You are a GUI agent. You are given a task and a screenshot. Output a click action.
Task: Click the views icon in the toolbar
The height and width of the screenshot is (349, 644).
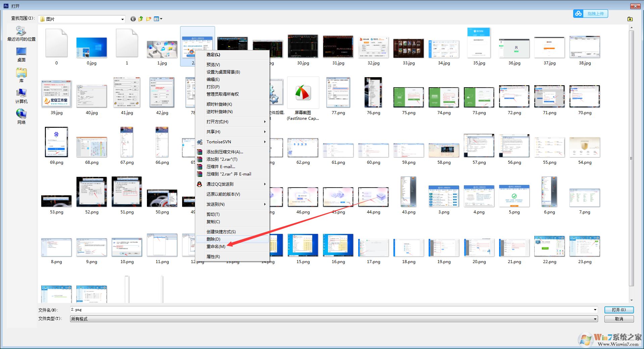[157, 19]
